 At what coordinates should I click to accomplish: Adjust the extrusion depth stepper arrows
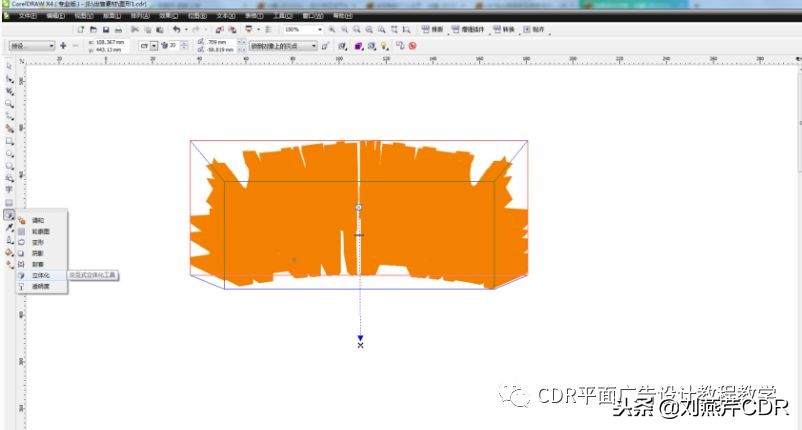(x=184, y=46)
